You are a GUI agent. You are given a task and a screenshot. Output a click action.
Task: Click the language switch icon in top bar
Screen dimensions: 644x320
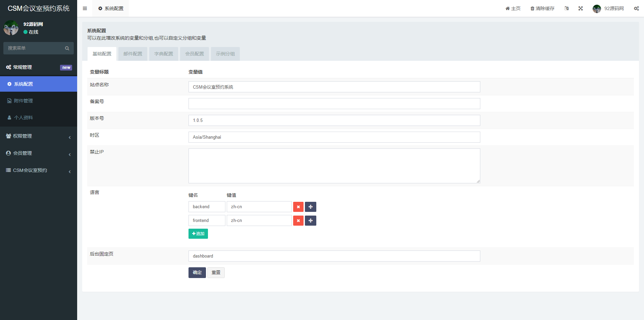point(567,8)
